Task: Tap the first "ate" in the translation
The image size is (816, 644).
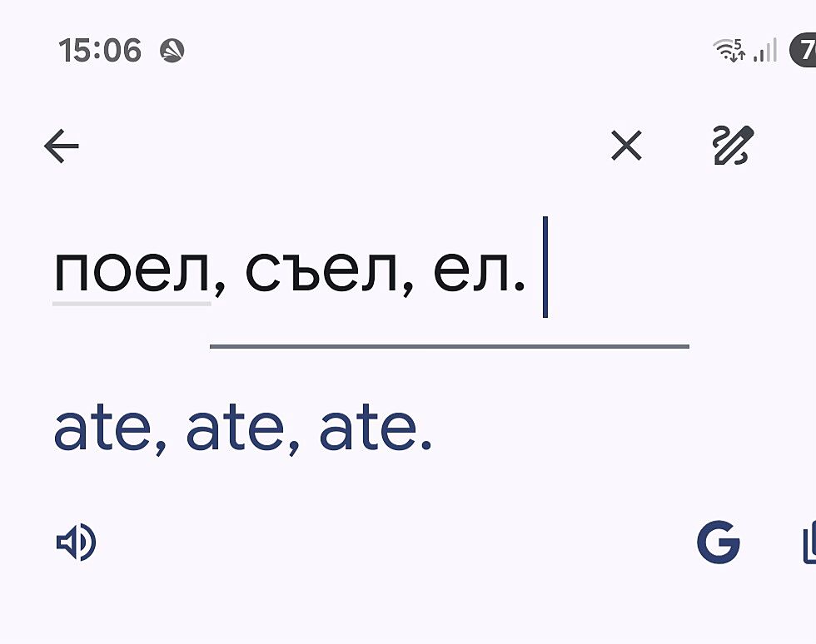Action: click(x=102, y=429)
